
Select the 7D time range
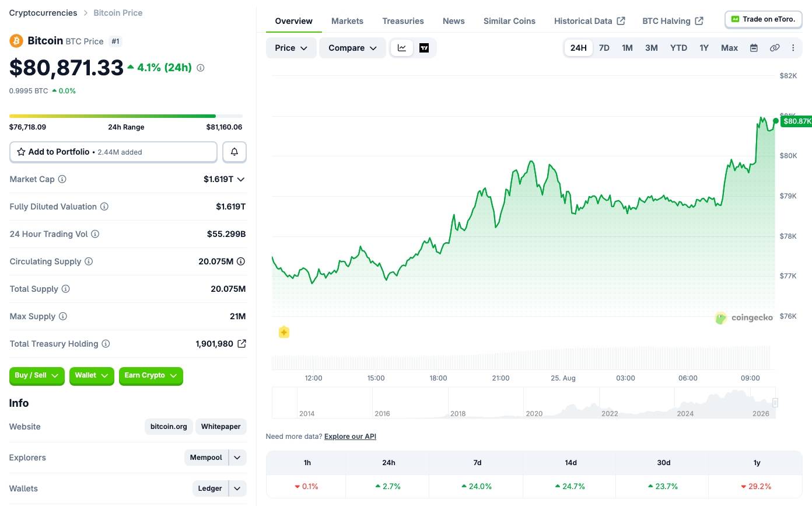coord(604,48)
